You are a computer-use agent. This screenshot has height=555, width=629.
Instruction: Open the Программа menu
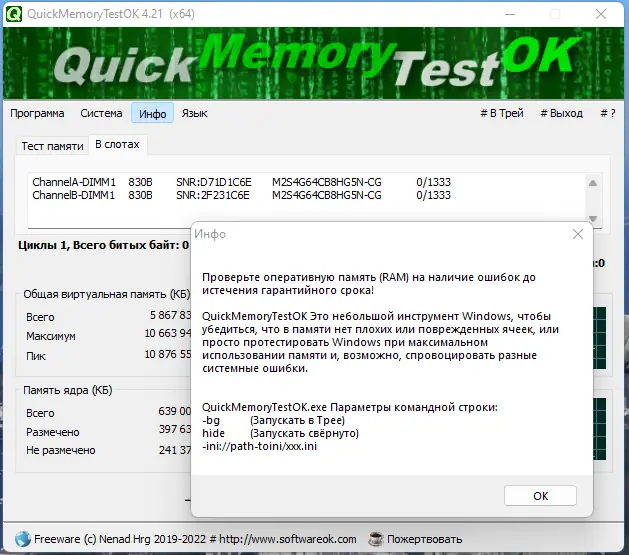click(x=37, y=113)
